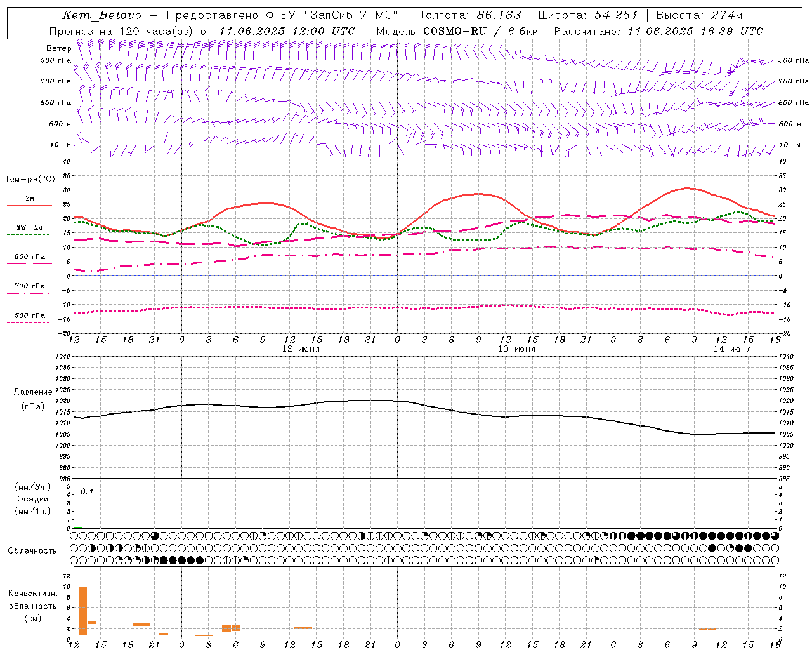This screenshot has width=812, height=650.
Task: Click the '(км)' unit of convective cloudiness
Action: pos(32,618)
